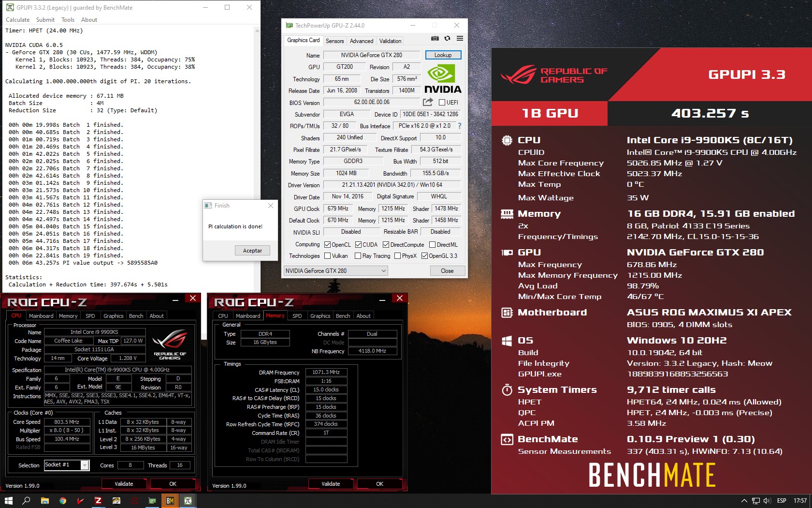812x508 pixels.
Task: Open SPD tab in right CPU-Z window
Action: [297, 316]
